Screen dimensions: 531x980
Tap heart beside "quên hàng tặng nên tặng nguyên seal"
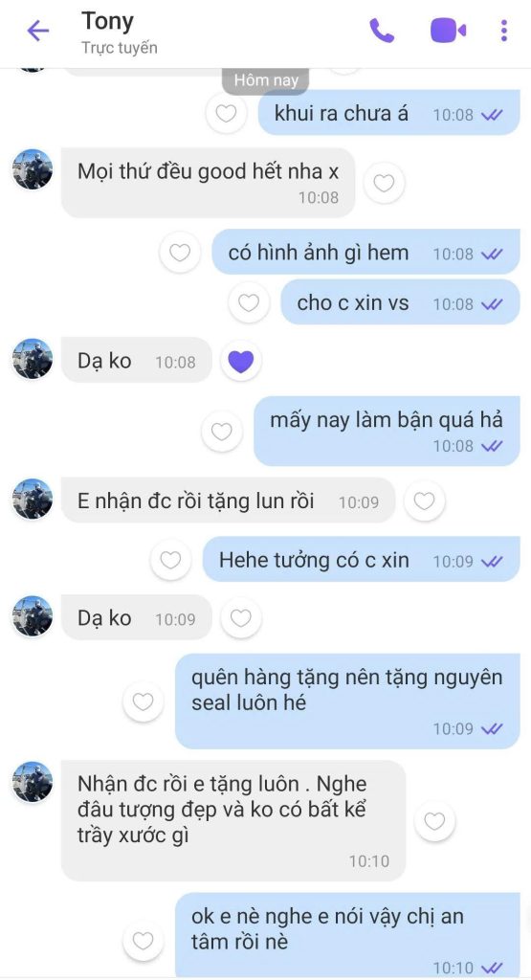[x=144, y=702]
